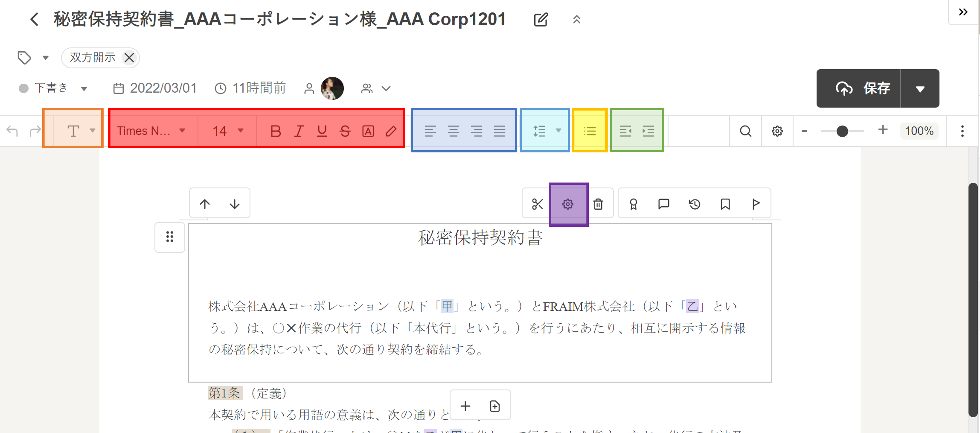Click the edit title pencil icon

tap(541, 19)
